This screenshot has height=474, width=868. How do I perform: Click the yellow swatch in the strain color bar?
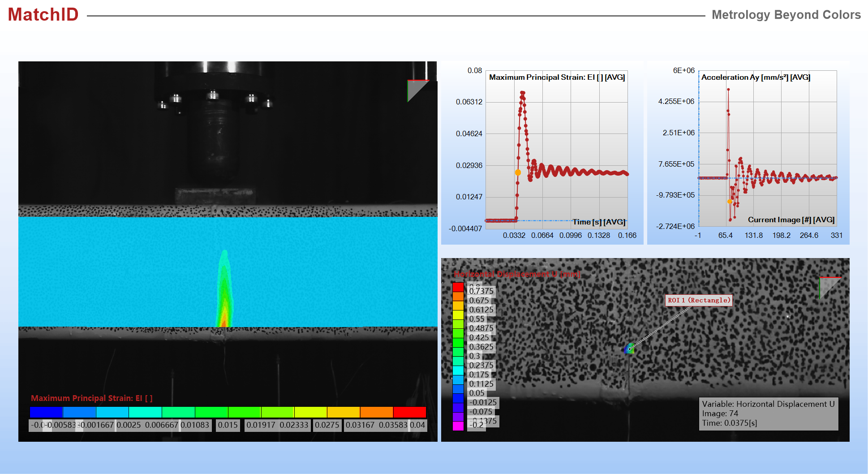click(x=310, y=412)
